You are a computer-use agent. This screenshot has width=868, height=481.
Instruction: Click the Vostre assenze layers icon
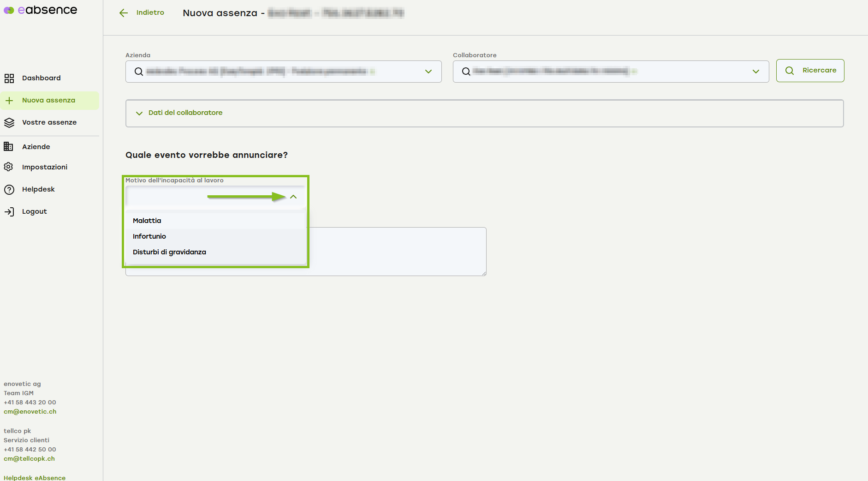click(x=9, y=122)
